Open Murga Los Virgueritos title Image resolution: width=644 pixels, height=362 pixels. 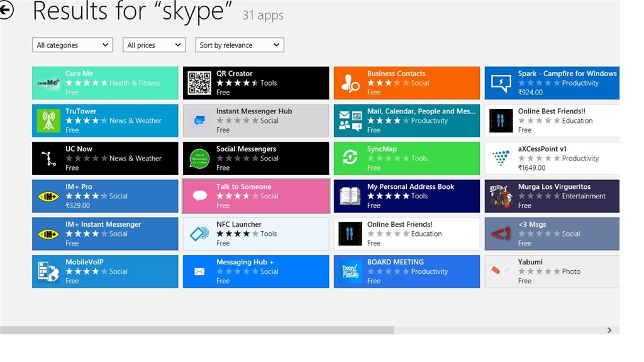click(x=554, y=186)
